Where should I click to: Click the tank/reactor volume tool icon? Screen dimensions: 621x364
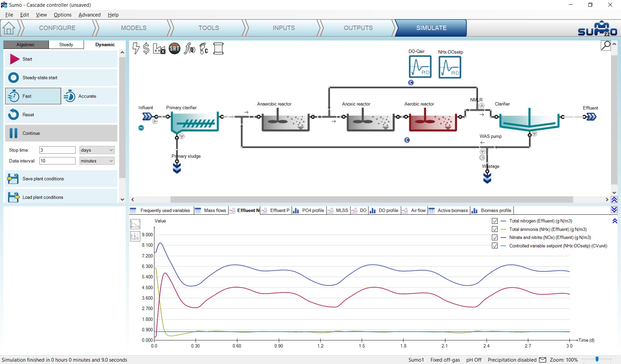coord(218,49)
